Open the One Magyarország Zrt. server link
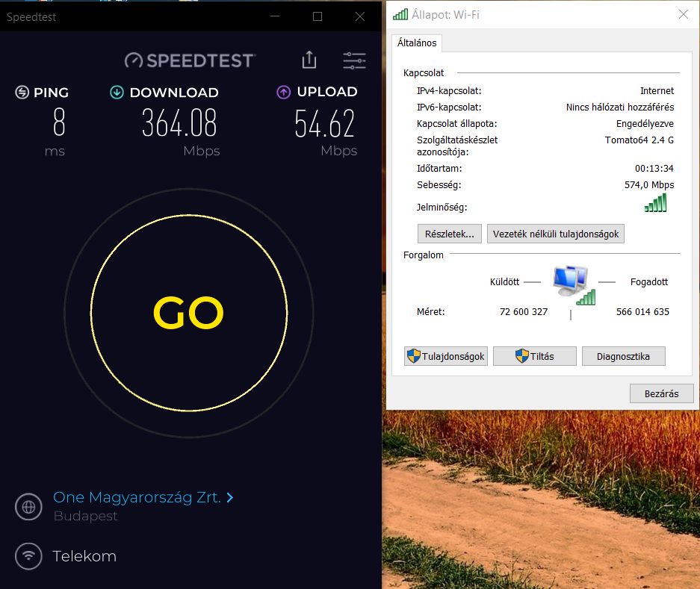Viewport: 700px width, 589px height. point(137,497)
